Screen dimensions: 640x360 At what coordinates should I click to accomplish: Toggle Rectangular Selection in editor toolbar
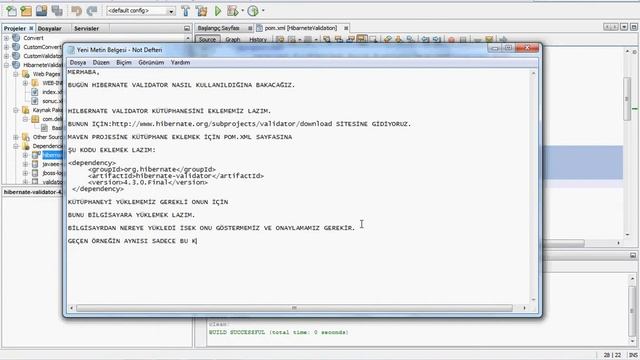373,39
